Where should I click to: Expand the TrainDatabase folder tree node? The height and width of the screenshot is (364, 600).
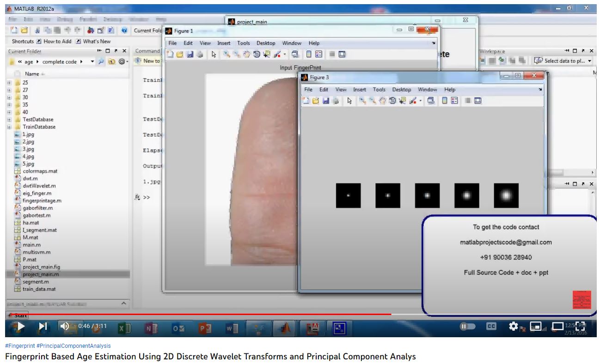point(9,127)
